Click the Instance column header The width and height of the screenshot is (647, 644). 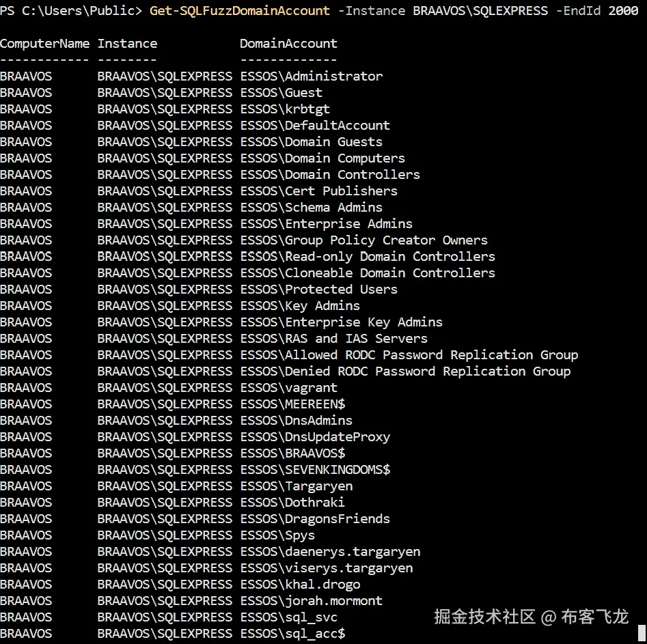pyautogui.click(x=126, y=43)
